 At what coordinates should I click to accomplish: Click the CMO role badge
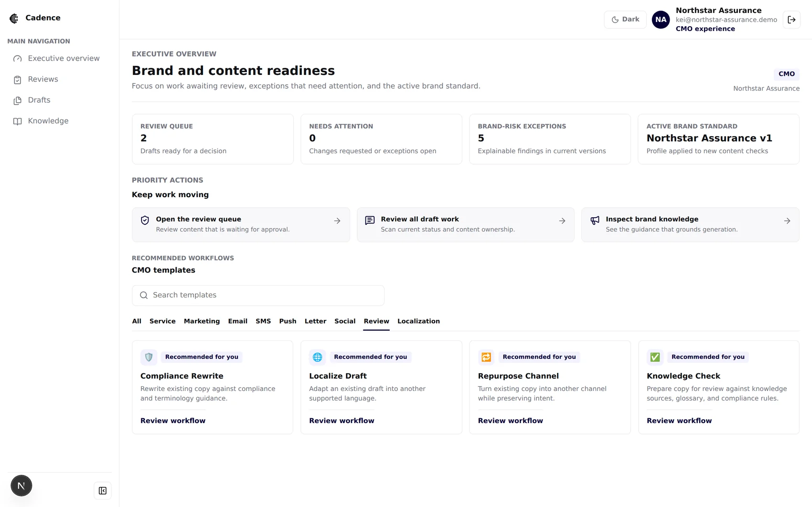click(x=786, y=74)
